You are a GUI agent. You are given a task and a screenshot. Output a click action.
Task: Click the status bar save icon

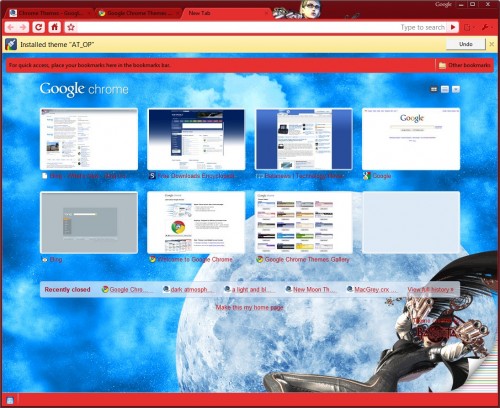[x=10, y=400]
